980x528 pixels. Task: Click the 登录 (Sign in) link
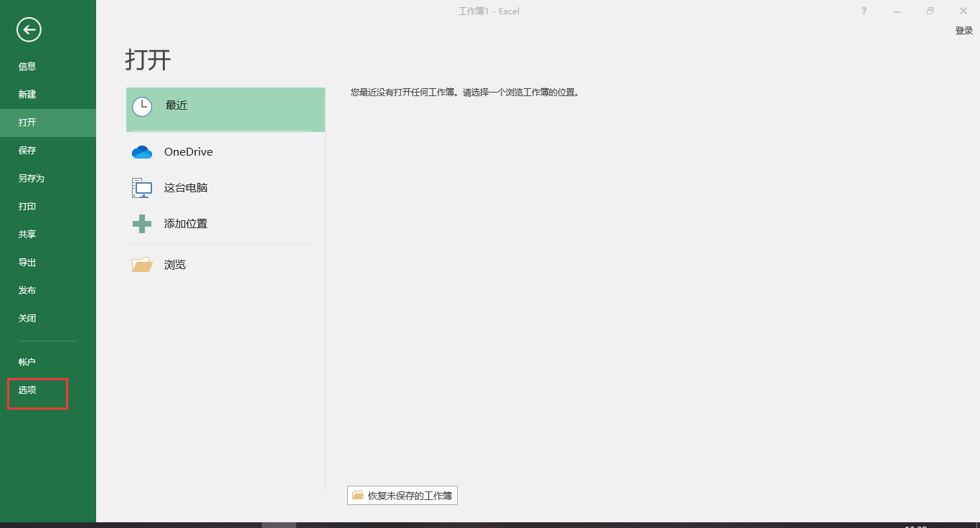click(x=963, y=31)
